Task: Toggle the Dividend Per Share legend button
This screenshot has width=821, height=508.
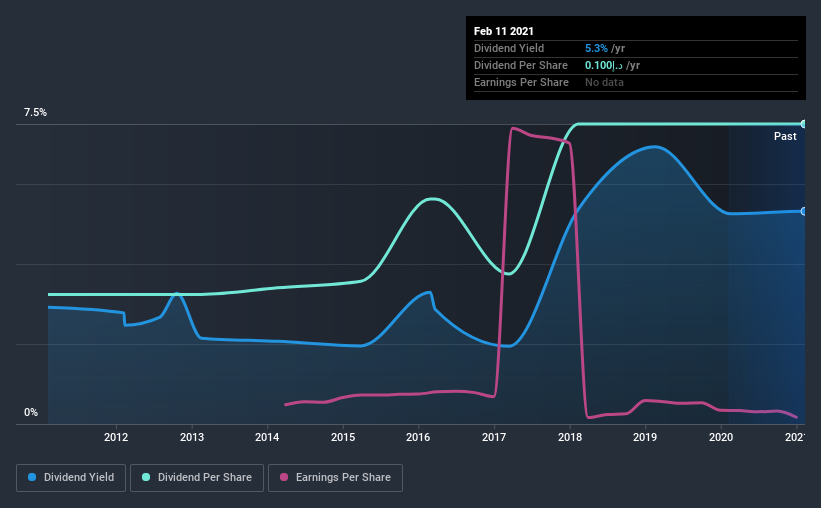Action: tap(197, 478)
